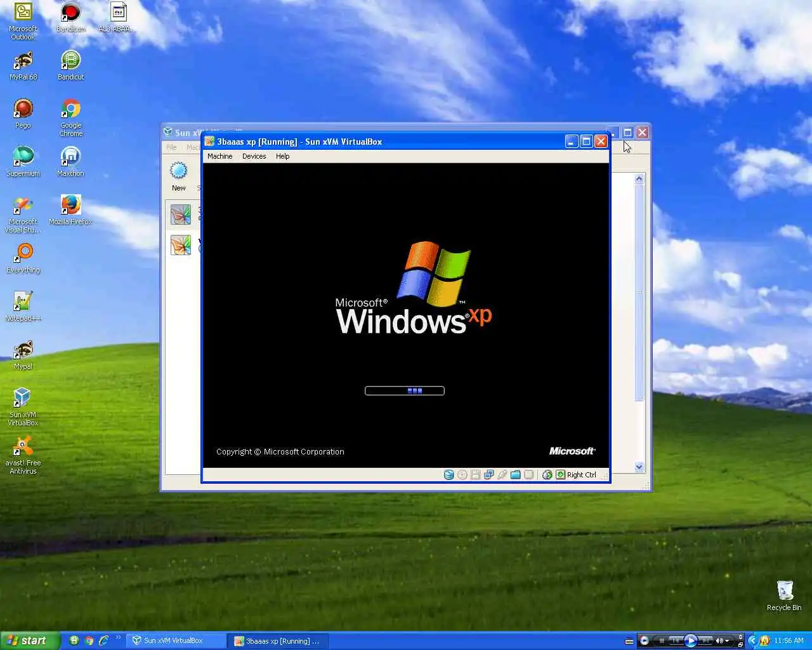Image resolution: width=812 pixels, height=650 pixels.
Task: Expand Quick Launch overflow chevron
Action: [x=118, y=637]
